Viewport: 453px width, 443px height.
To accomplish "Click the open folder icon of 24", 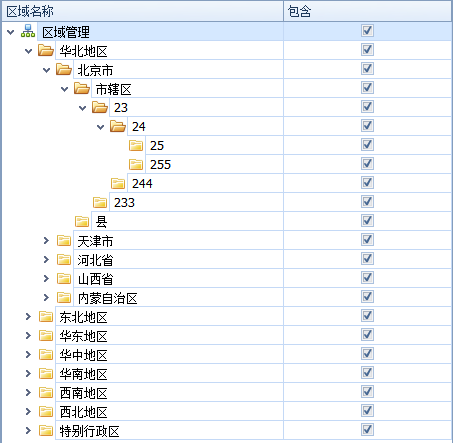I will (x=118, y=126).
